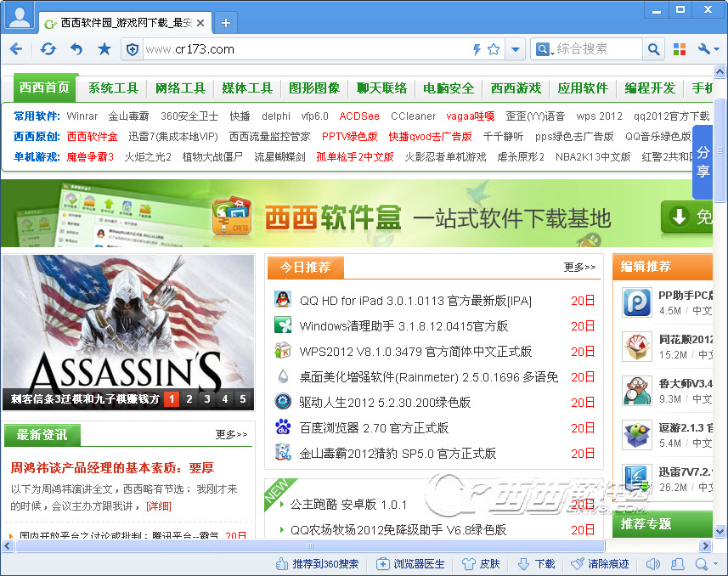The image size is (728, 576).
Task: Toggle the speaker mute icon
Action: 652,564
